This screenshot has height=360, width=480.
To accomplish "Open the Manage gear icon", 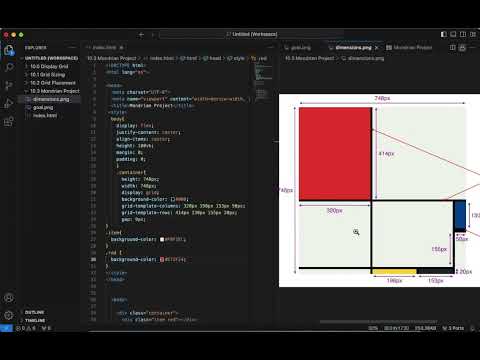I will point(9,315).
